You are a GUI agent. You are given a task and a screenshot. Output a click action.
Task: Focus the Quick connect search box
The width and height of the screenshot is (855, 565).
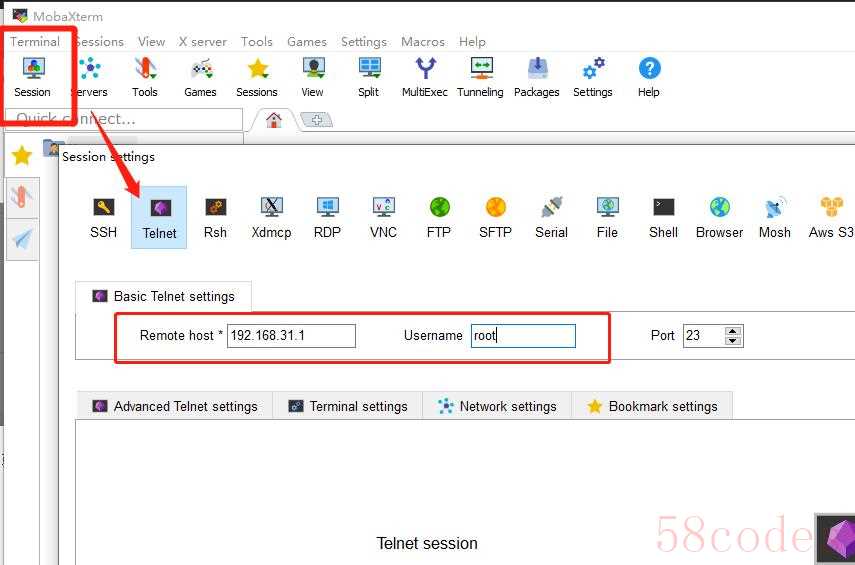[124, 119]
